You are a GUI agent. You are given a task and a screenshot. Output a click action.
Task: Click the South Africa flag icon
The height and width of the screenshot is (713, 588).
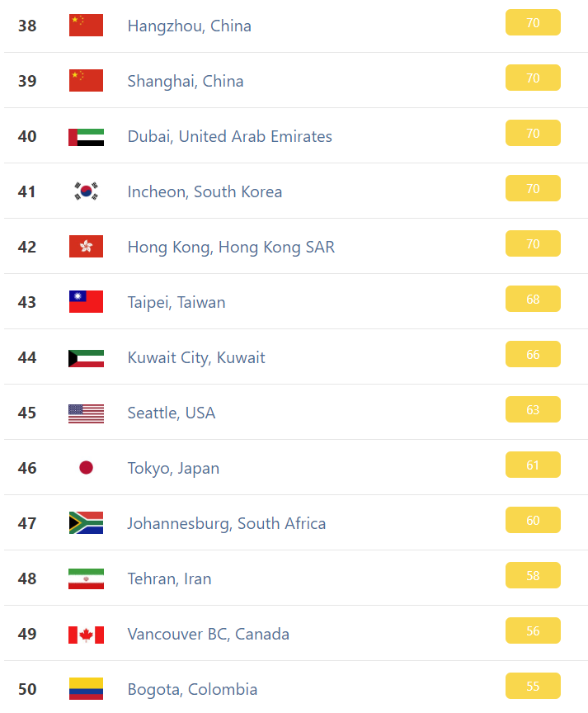pos(86,523)
